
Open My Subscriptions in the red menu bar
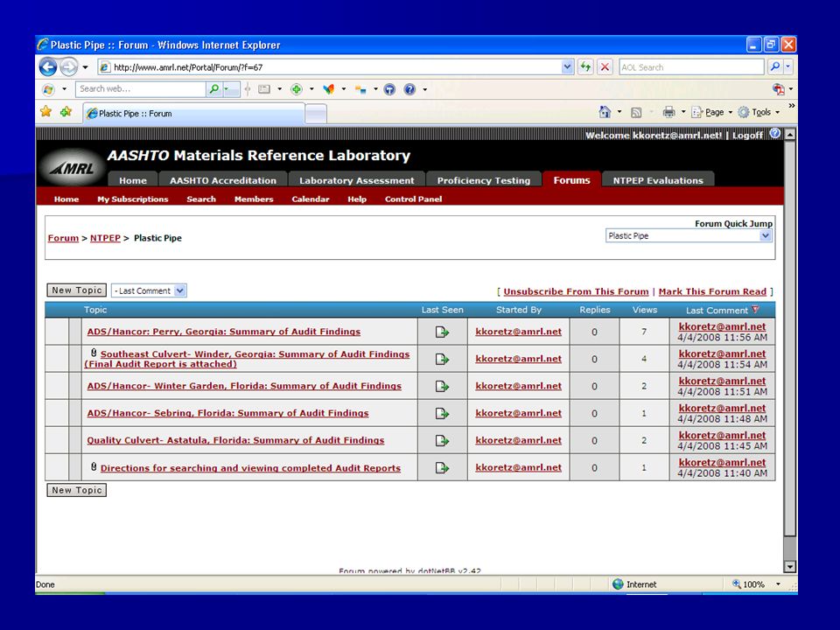pyautogui.click(x=133, y=199)
